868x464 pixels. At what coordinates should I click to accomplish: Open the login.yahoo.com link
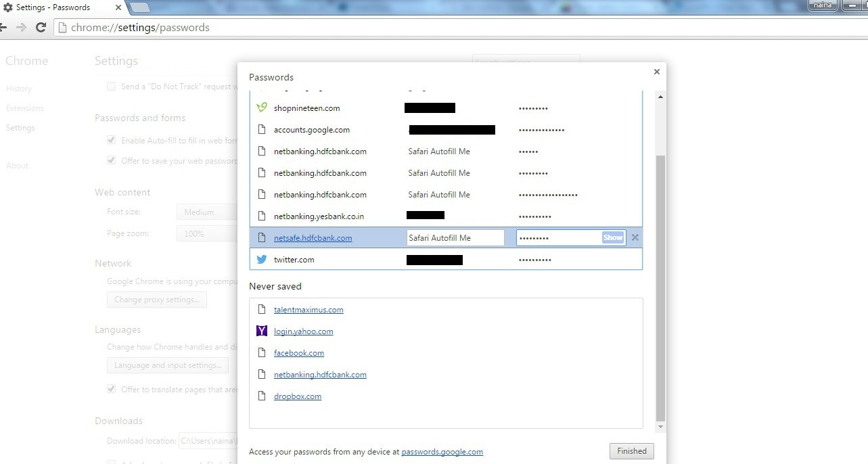304,331
